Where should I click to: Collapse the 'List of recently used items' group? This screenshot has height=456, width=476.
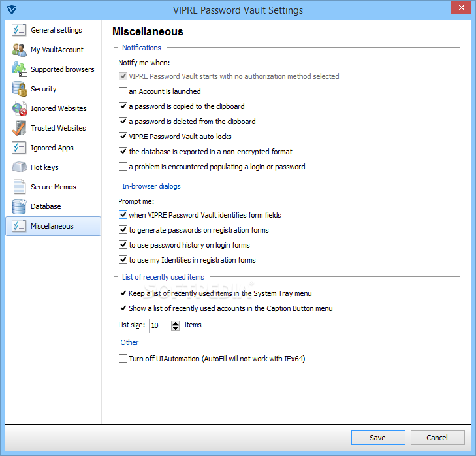116,277
